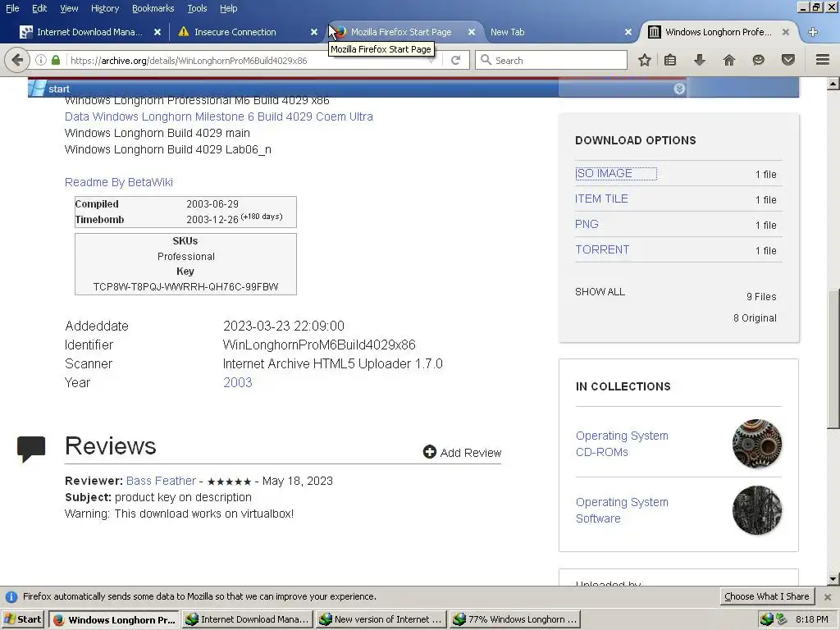Switch to Insecure Connection tab
The height and width of the screenshot is (630, 840).
[235, 32]
